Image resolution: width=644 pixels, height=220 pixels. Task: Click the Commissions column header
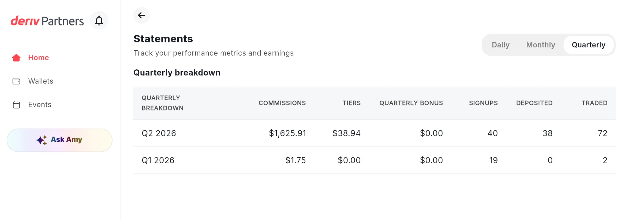click(282, 103)
